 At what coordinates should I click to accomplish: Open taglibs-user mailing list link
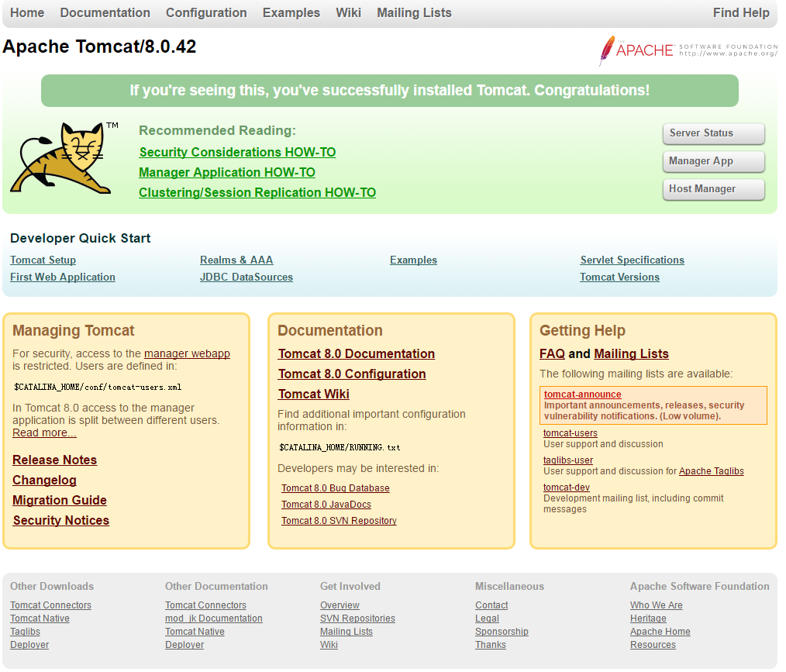tap(568, 460)
